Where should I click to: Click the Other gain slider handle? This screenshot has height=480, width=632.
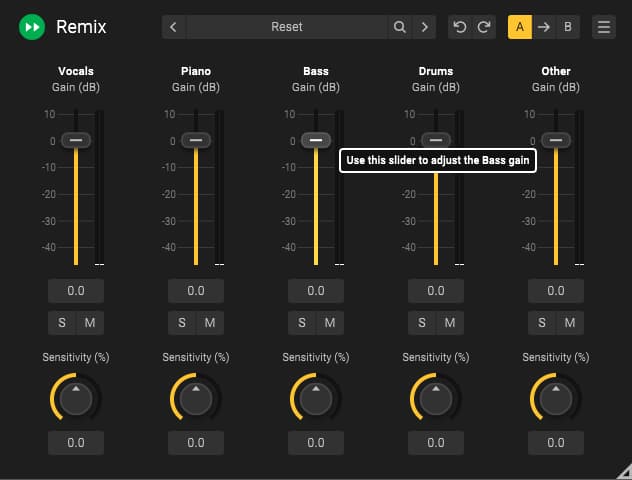coord(556,140)
